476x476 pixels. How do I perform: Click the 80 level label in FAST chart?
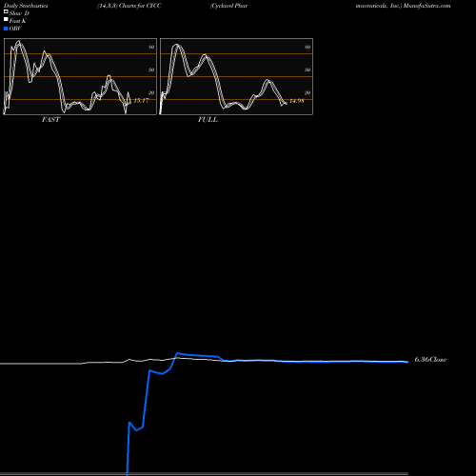pyautogui.click(x=151, y=47)
